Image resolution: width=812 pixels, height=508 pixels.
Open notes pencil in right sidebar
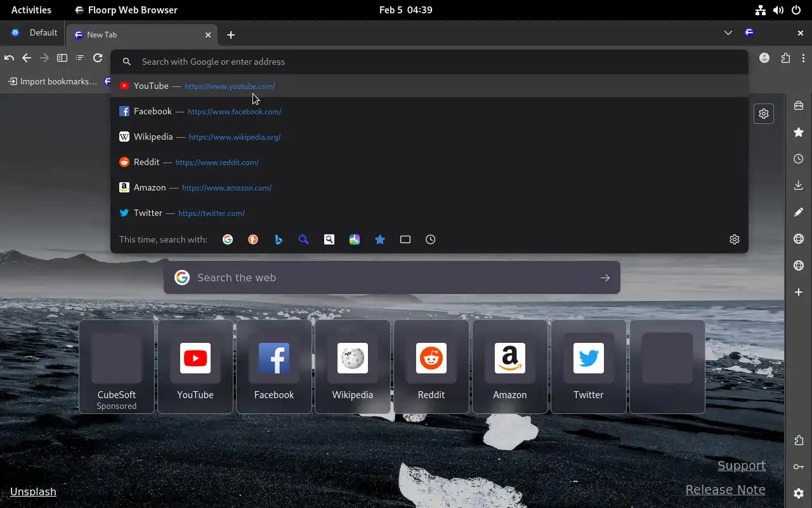(x=799, y=212)
